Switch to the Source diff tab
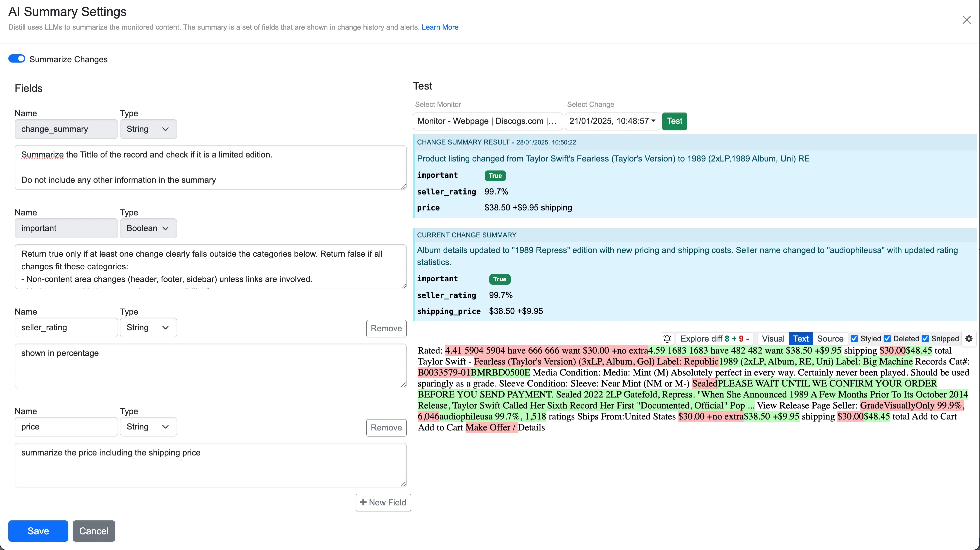This screenshot has width=980, height=550. click(830, 338)
